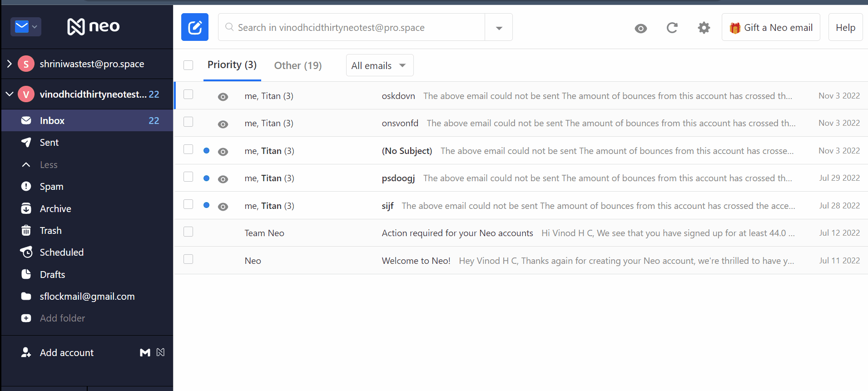
Task: Click the eye icon on sijf email
Action: click(x=223, y=207)
